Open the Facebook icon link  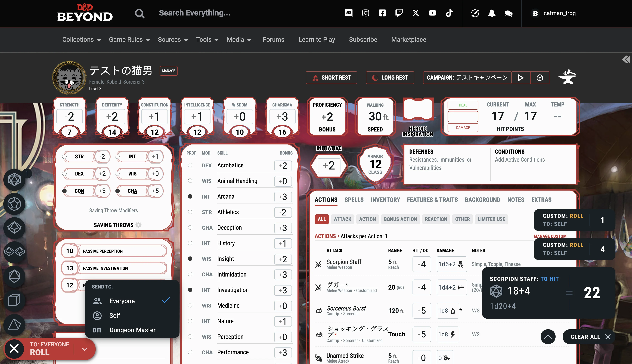click(x=382, y=13)
